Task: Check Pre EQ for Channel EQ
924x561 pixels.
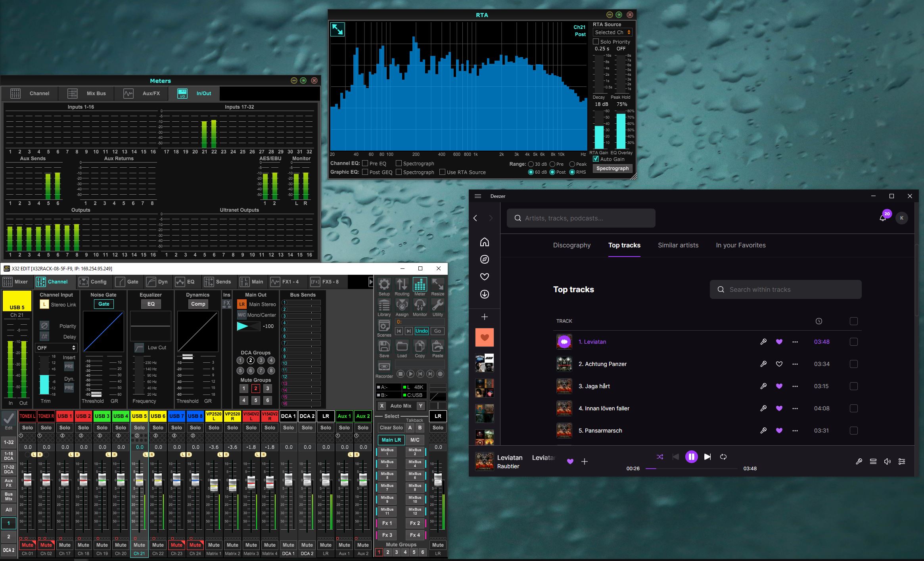Action: [x=365, y=163]
